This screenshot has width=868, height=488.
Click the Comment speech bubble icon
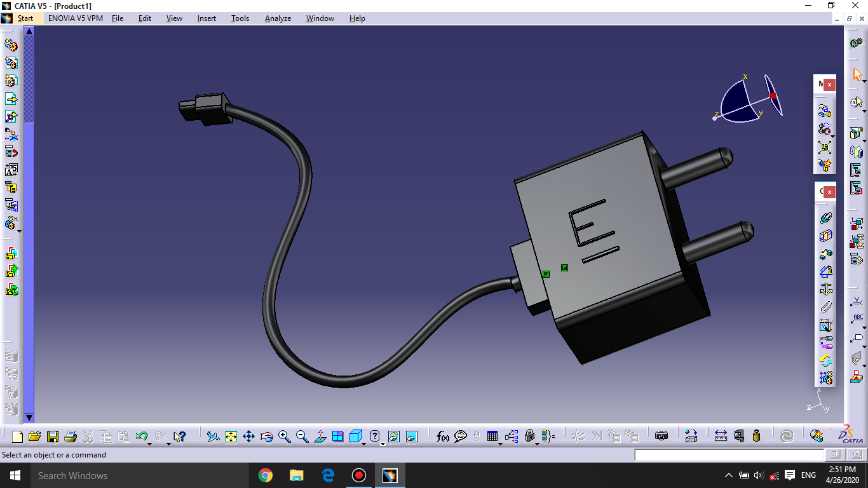[461, 437]
